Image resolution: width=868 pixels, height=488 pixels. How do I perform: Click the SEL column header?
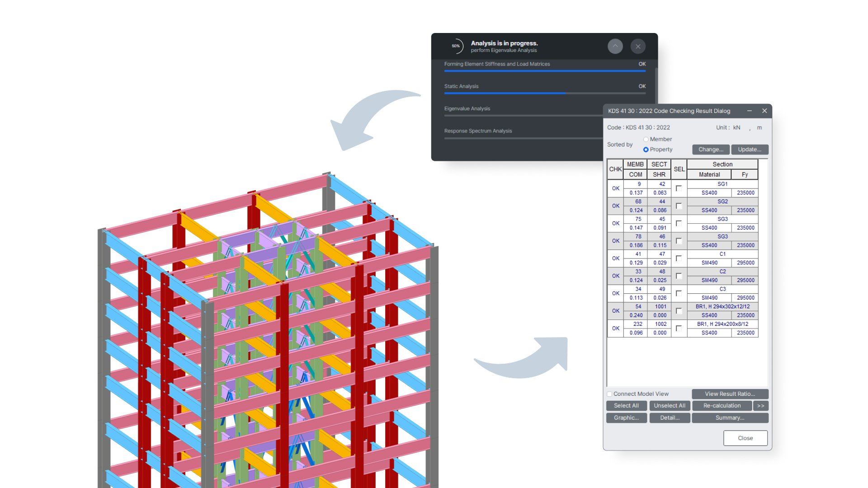(x=679, y=169)
